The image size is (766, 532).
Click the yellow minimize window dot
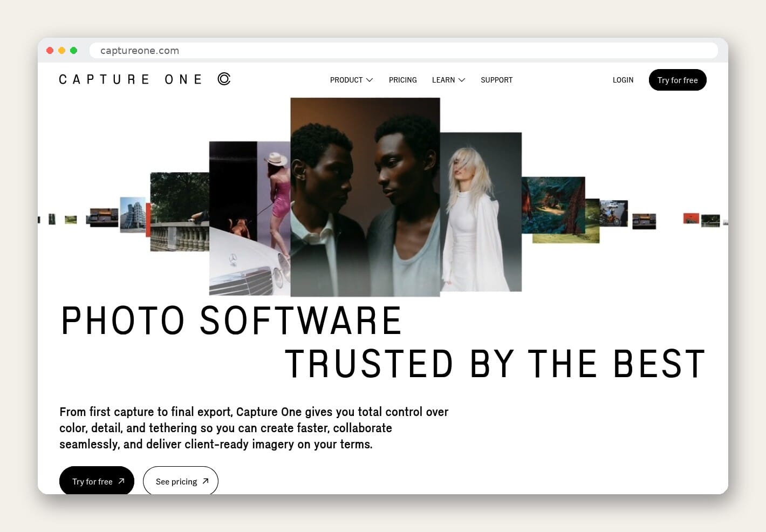tap(61, 50)
